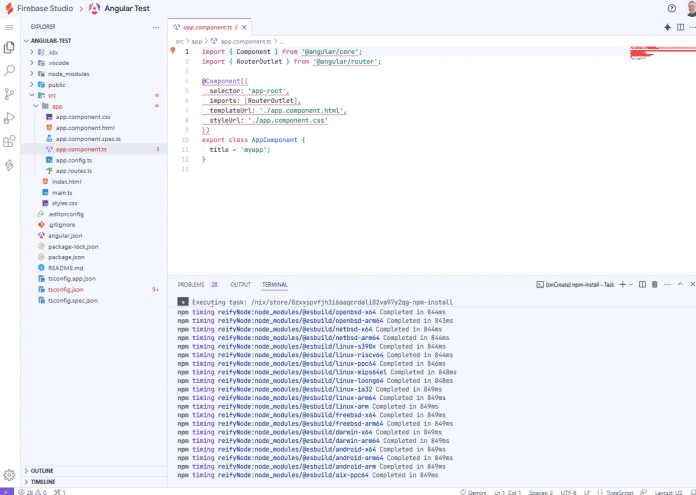Open app.component.css file
This screenshot has width=696, height=495.
[83, 117]
